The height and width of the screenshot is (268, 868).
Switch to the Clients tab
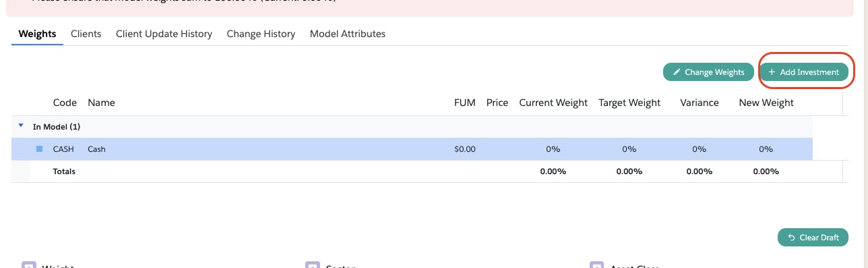pyautogui.click(x=86, y=34)
